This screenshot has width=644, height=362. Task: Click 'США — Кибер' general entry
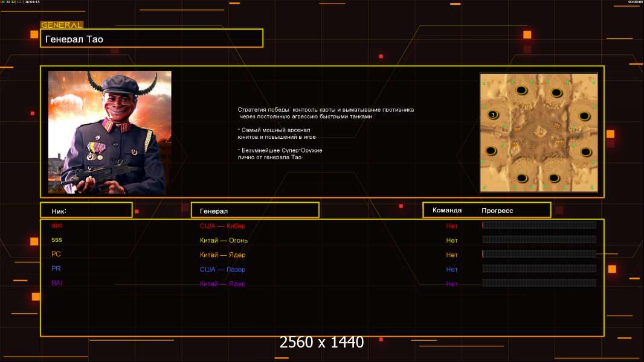point(222,226)
